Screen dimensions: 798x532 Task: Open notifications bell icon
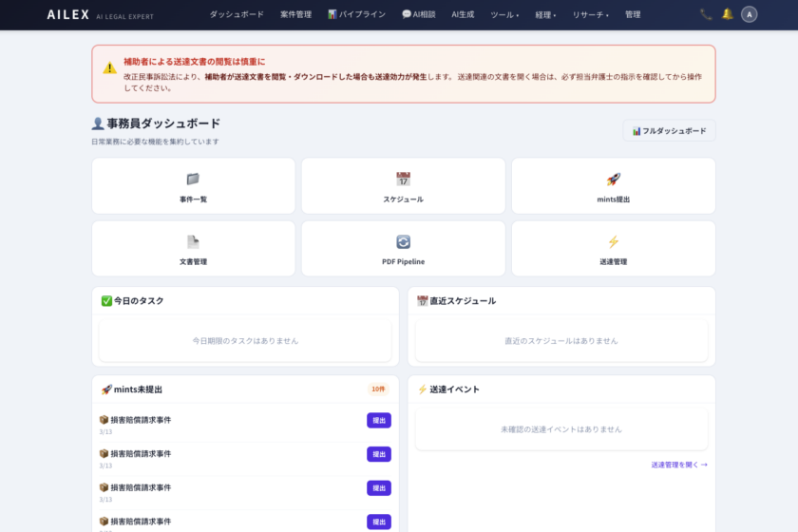[x=727, y=14]
